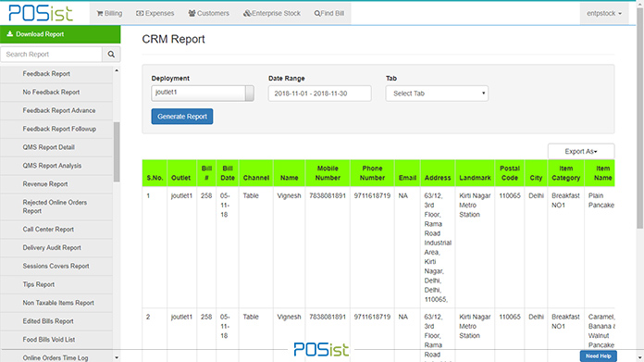Viewport: 644px width, 362px height.
Task: Open QMS Report Detail
Action: [x=56, y=147]
